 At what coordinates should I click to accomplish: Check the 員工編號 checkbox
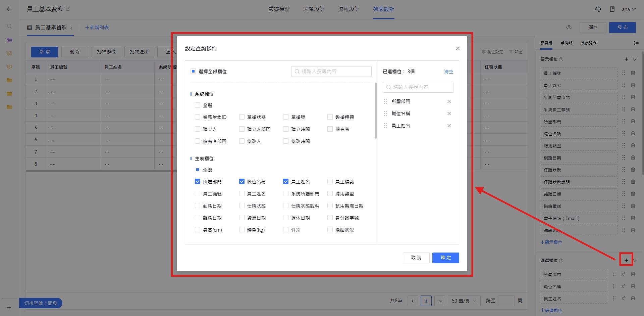click(198, 193)
